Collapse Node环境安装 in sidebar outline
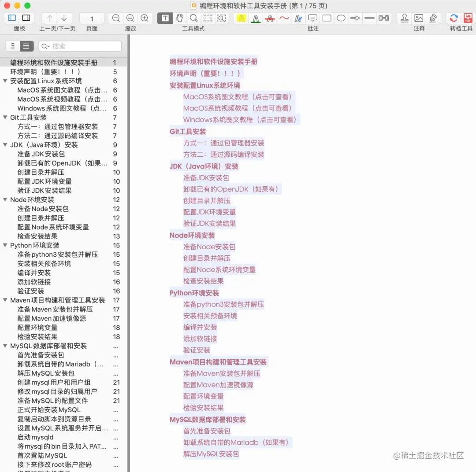 [5, 199]
